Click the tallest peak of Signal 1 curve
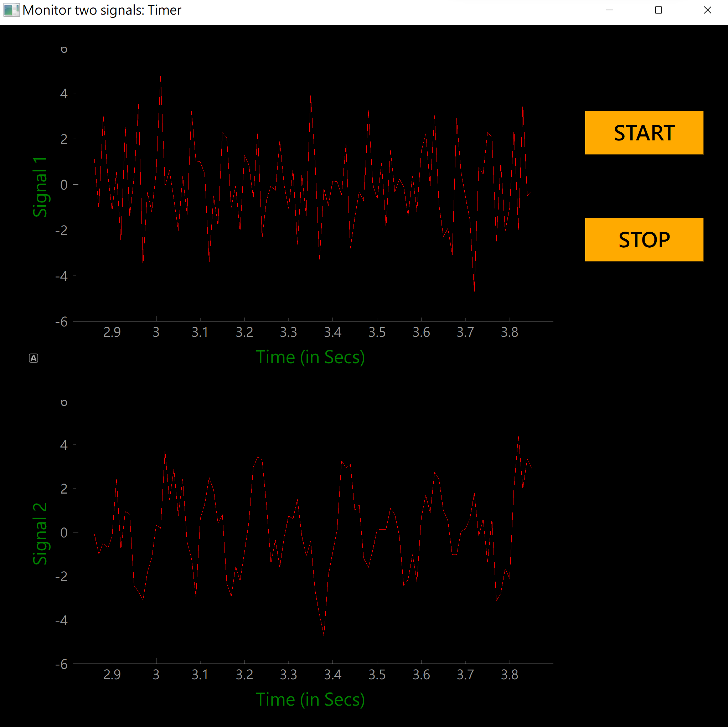Viewport: 728px width, 727px height. (x=160, y=77)
